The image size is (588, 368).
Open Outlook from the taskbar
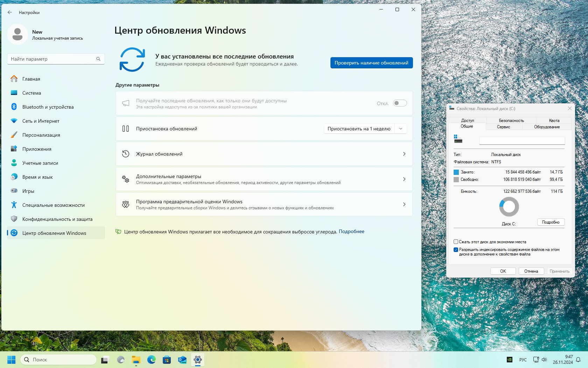182,360
